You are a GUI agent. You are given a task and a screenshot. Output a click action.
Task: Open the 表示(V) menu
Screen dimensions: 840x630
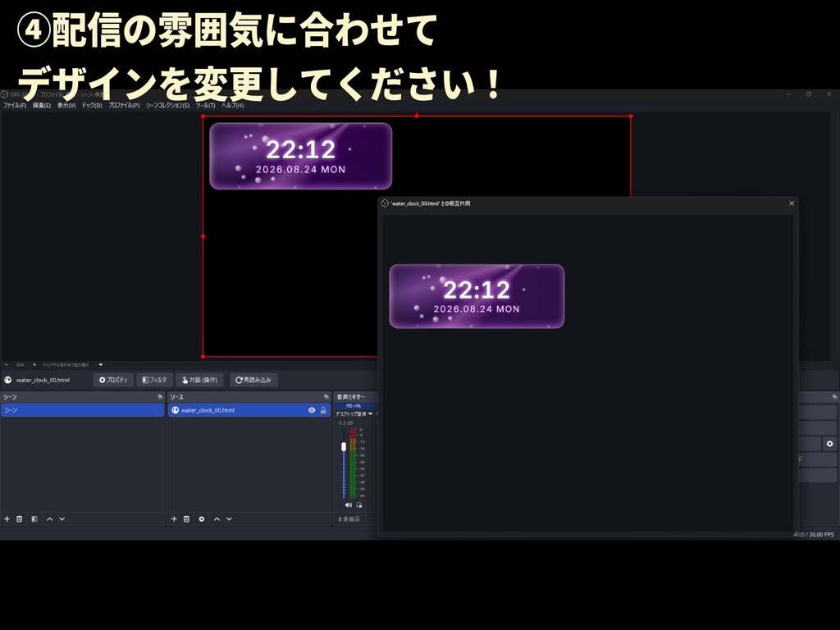[x=66, y=106]
